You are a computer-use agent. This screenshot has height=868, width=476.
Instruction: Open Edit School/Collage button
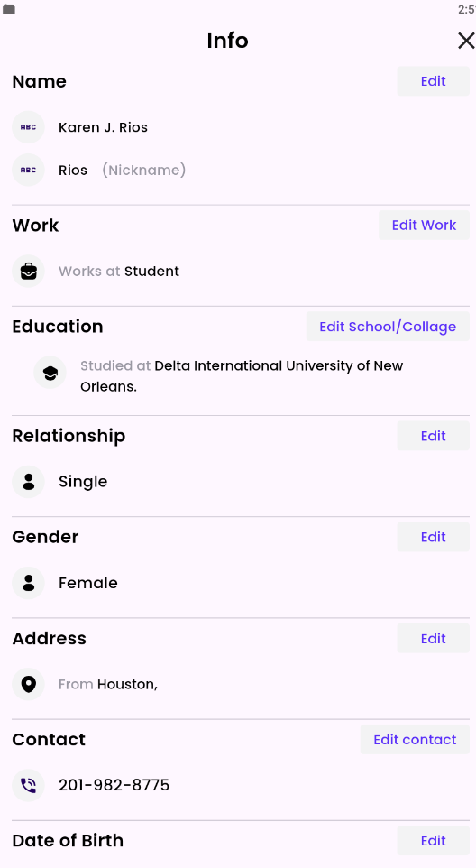(x=388, y=327)
